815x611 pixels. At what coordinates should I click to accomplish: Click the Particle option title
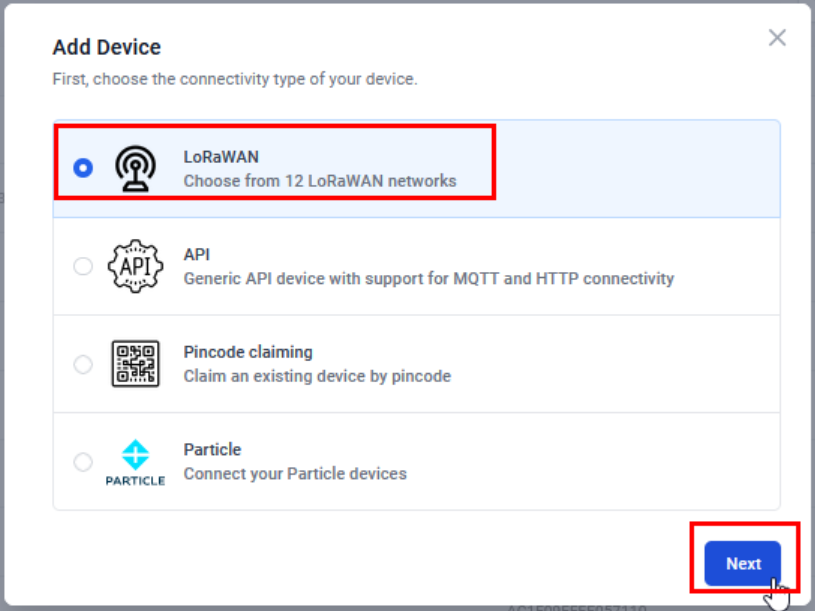[212, 449]
